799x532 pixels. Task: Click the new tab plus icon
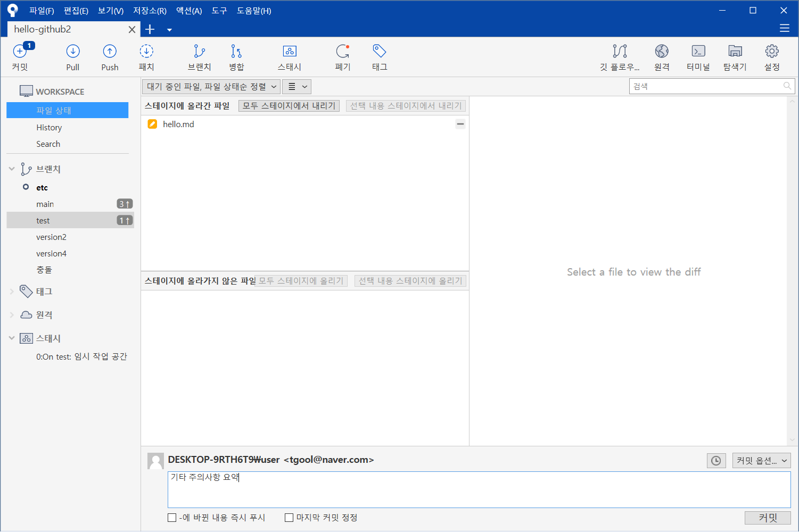pos(150,29)
